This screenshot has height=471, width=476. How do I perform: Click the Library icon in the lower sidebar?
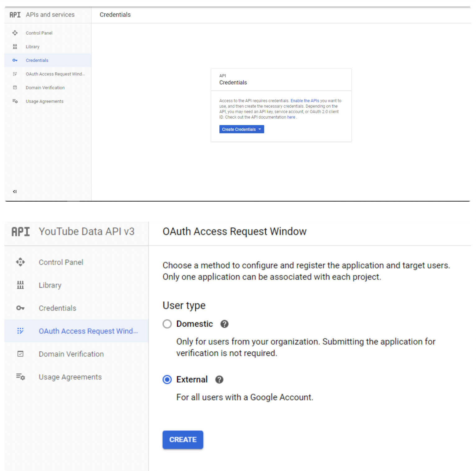21,285
